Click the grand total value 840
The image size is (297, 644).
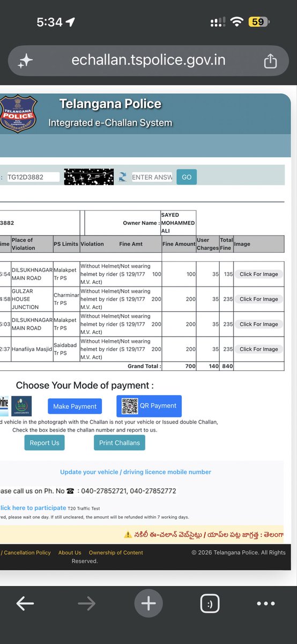click(227, 367)
